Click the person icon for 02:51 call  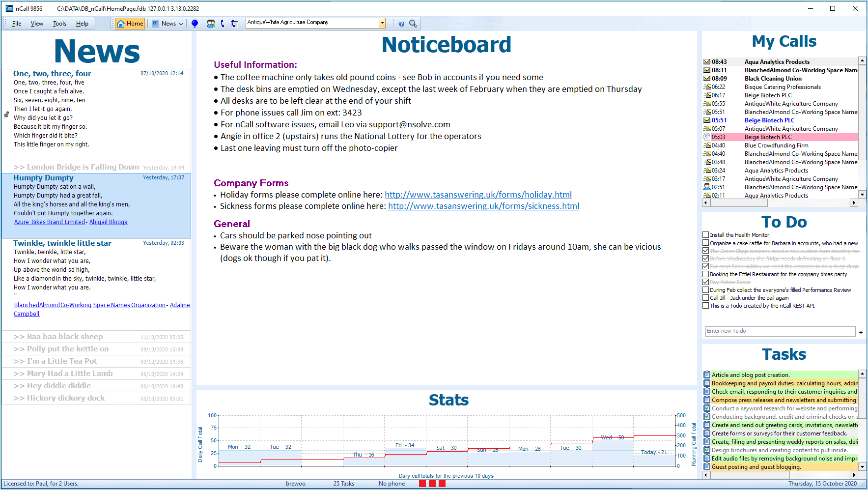tap(707, 187)
